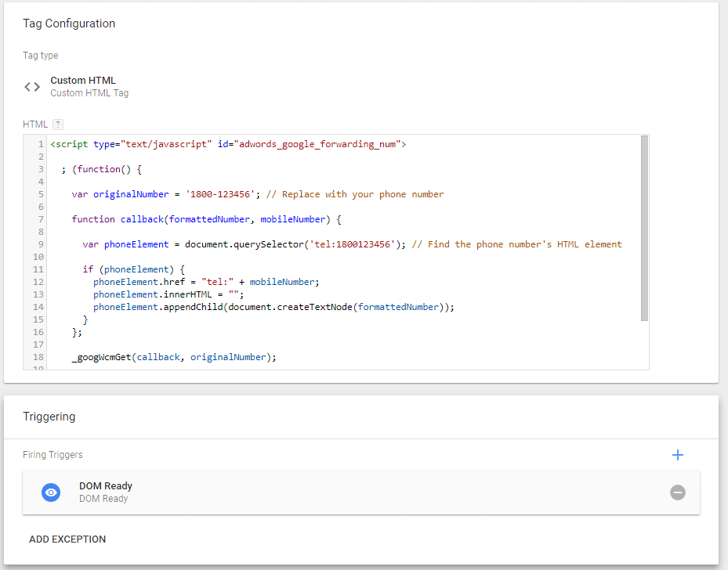Click the 'Custom HTML Tag' subtitle

pyautogui.click(x=89, y=93)
